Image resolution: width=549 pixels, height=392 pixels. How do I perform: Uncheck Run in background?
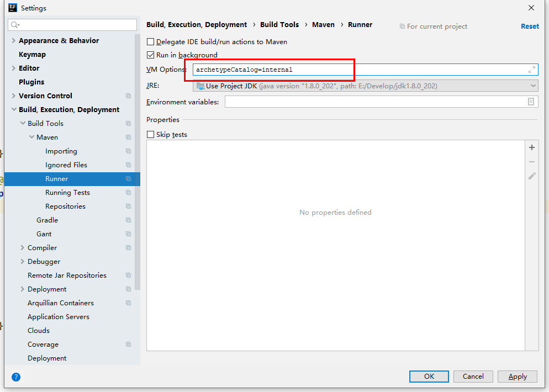click(x=151, y=55)
